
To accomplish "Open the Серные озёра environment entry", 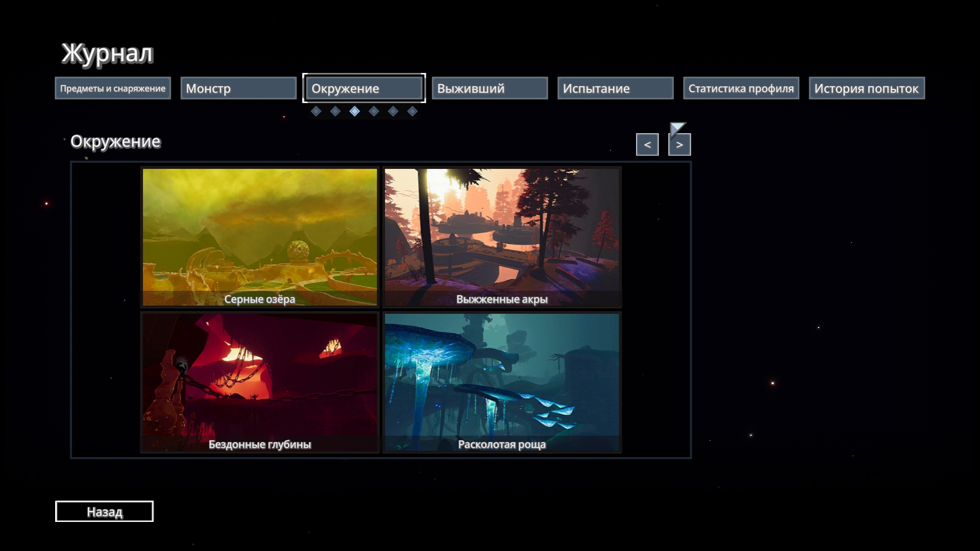I will [x=260, y=237].
